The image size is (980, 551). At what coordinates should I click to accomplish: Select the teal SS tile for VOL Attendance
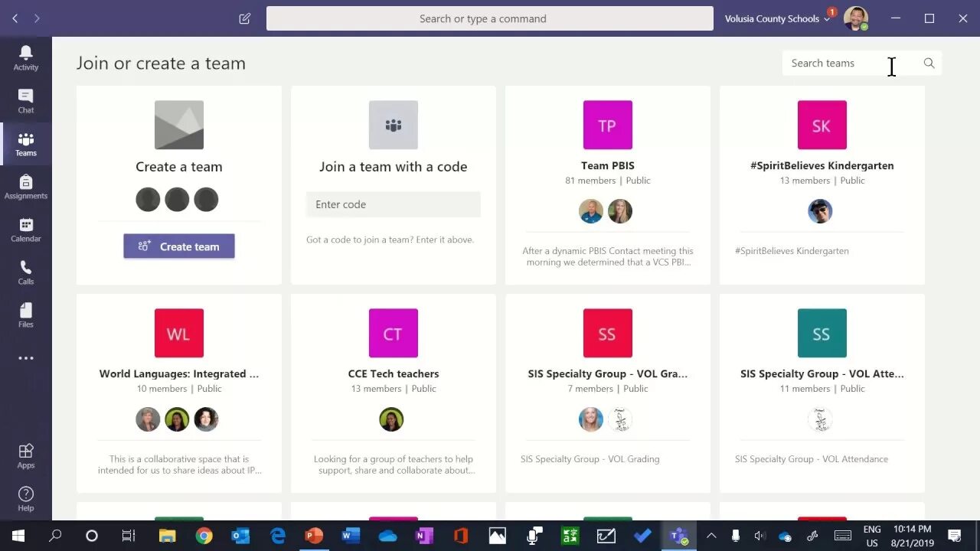(x=822, y=333)
